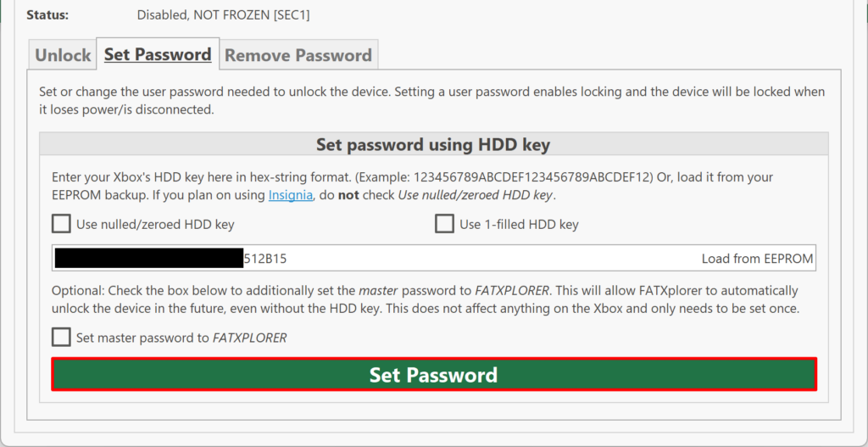Click the green Set Password button
This screenshot has width=868, height=447.
pyautogui.click(x=434, y=374)
